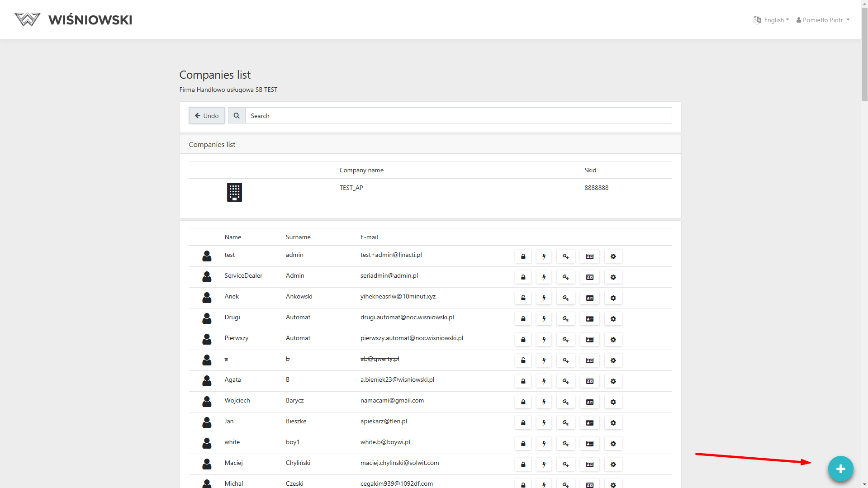Open gear settings for Maciej Chyliński
This screenshot has width=868, height=488.
pyautogui.click(x=613, y=464)
